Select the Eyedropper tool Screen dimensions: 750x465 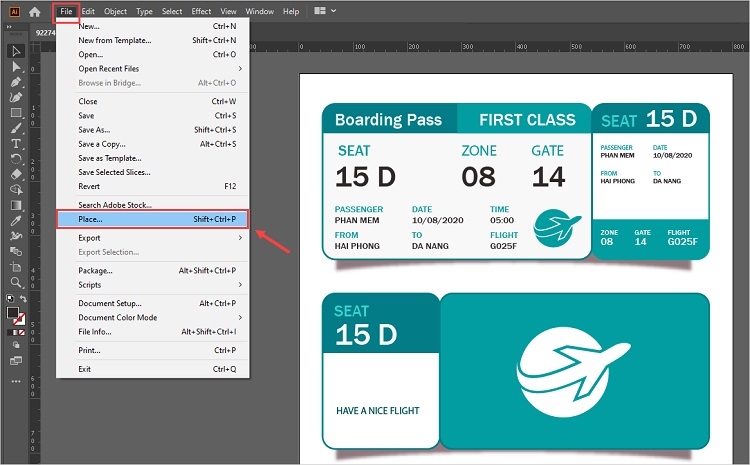click(16, 221)
